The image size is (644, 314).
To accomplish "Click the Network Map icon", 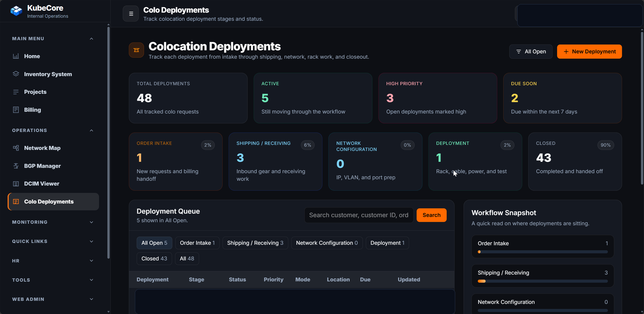I will tap(16, 148).
